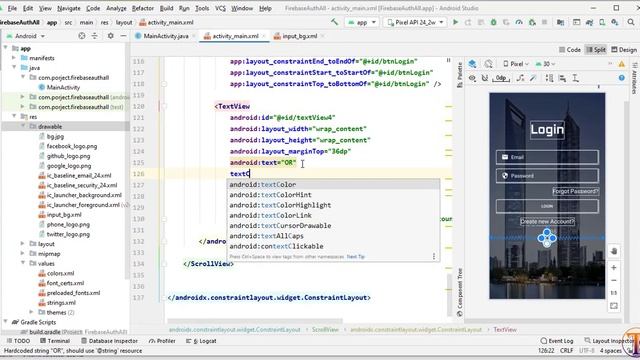The height and width of the screenshot is (360, 640).
Task: Open Database Inspector tool window
Action: 109,341
